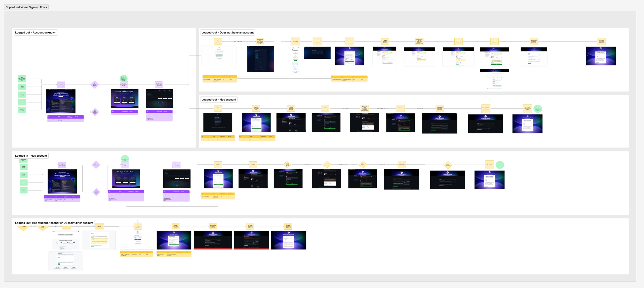Click the 'Logged-out - Has account' section label
Screen dimensions: 644x288
point(219,100)
